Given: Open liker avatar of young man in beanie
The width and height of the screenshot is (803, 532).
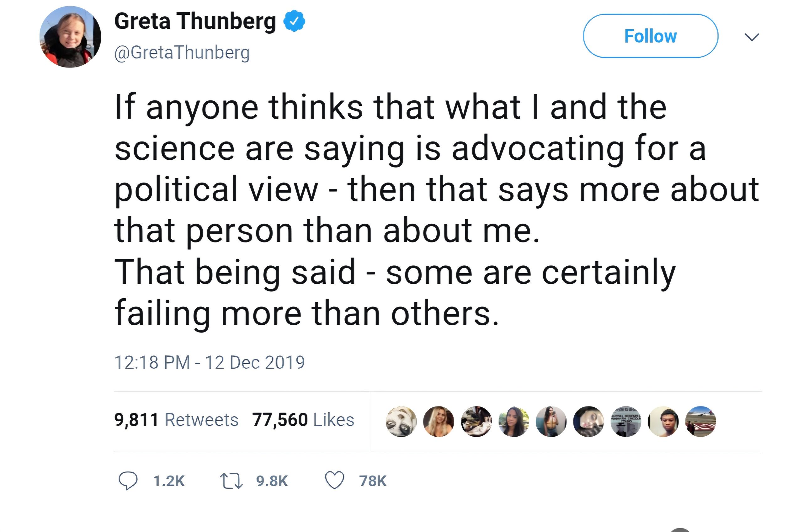Looking at the screenshot, I should click(663, 421).
